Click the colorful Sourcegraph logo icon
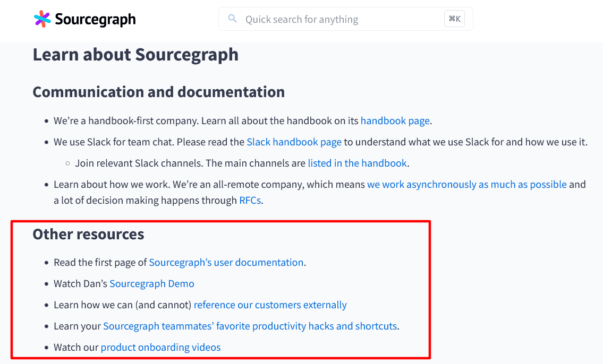The image size is (603, 364). (x=43, y=20)
